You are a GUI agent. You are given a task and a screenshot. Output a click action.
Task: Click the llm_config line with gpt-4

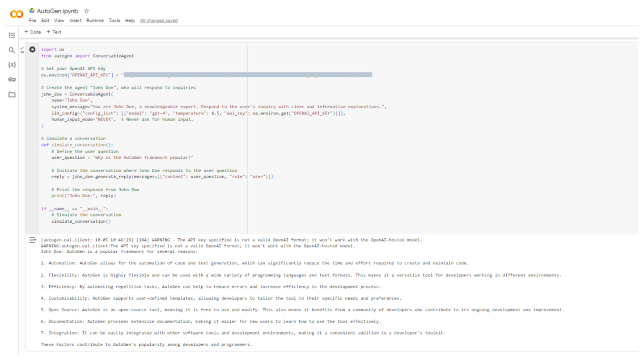(199, 113)
